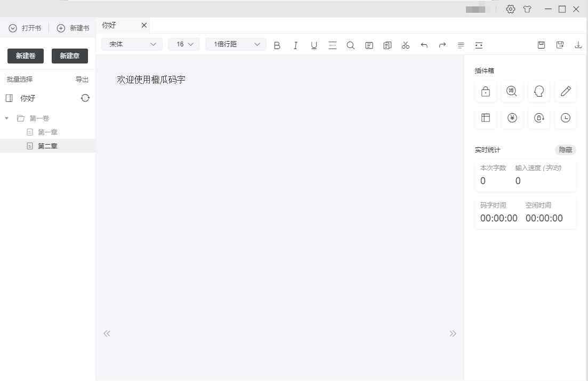
Task: Select the book 你好 in the sidebar
Action: (x=27, y=98)
